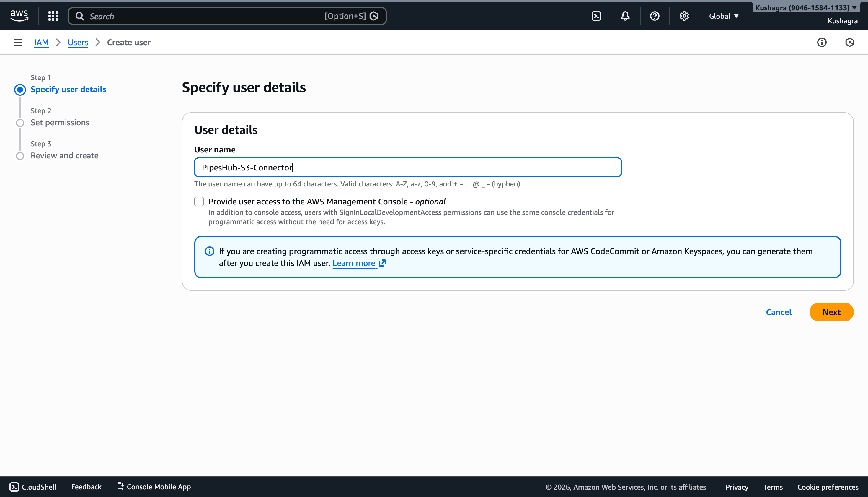868x497 pixels.
Task: Click the CloudShell icon in the footer
Action: (x=14, y=487)
